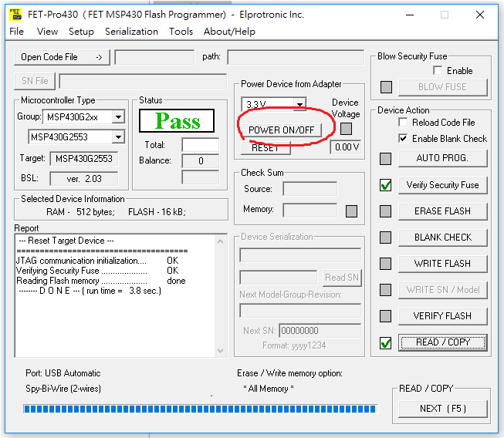
Task: Click status indicator beside BLOW FUSE
Action: [386, 86]
